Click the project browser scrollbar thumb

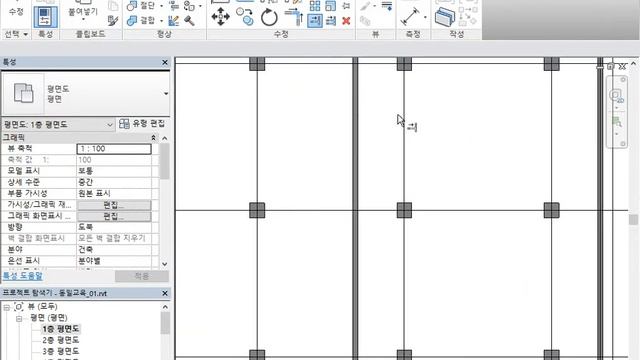[165, 323]
